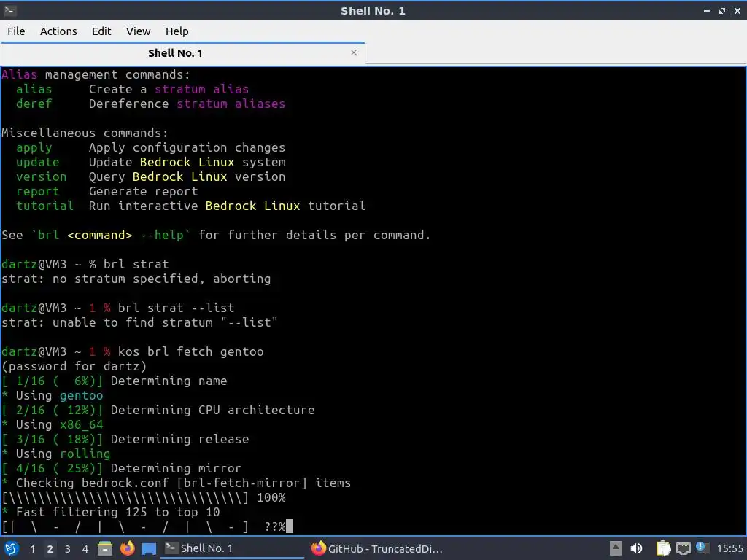Open the network status tray icon
Screen dimensions: 747x560
tap(683, 548)
